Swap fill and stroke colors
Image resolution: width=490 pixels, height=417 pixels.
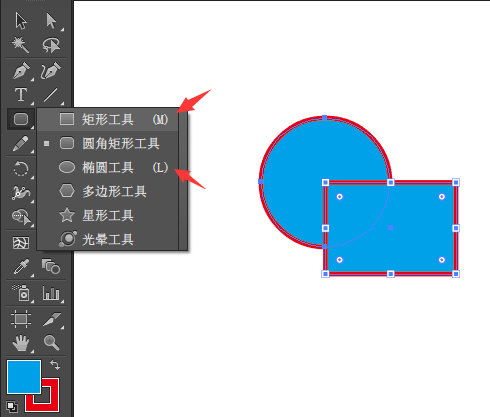pos(55,365)
